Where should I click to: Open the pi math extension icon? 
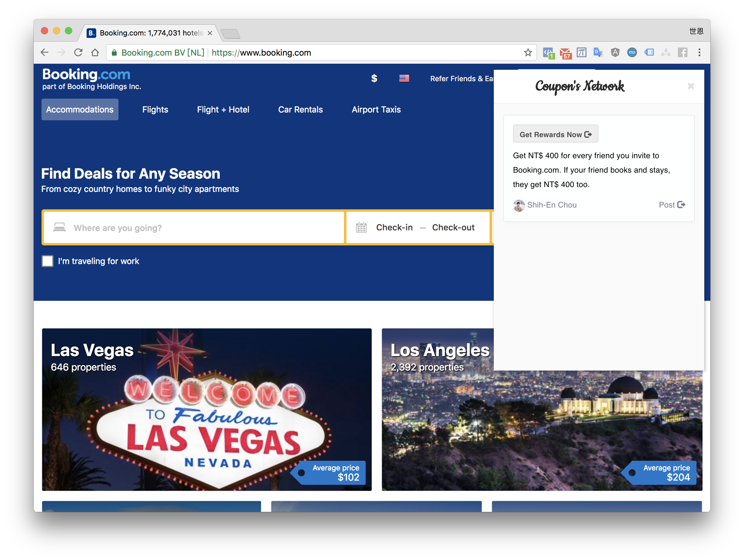pyautogui.click(x=582, y=52)
